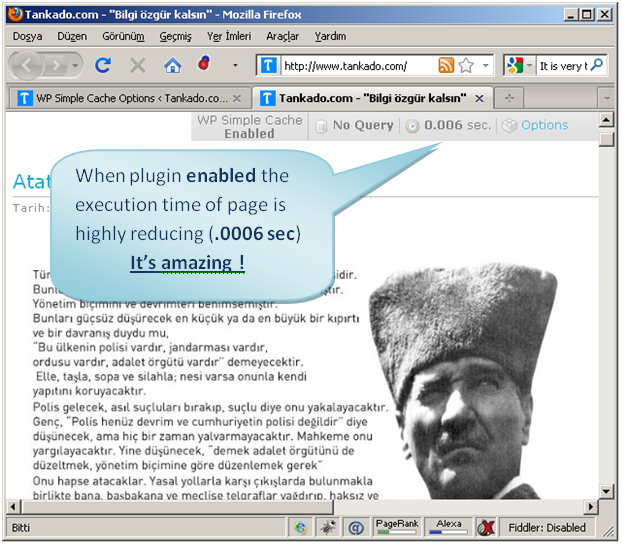Click the spider icon in the status bar

click(327, 527)
